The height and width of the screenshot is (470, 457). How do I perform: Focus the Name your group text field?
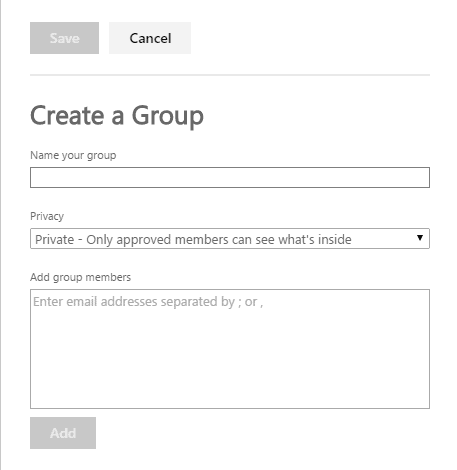click(x=230, y=178)
